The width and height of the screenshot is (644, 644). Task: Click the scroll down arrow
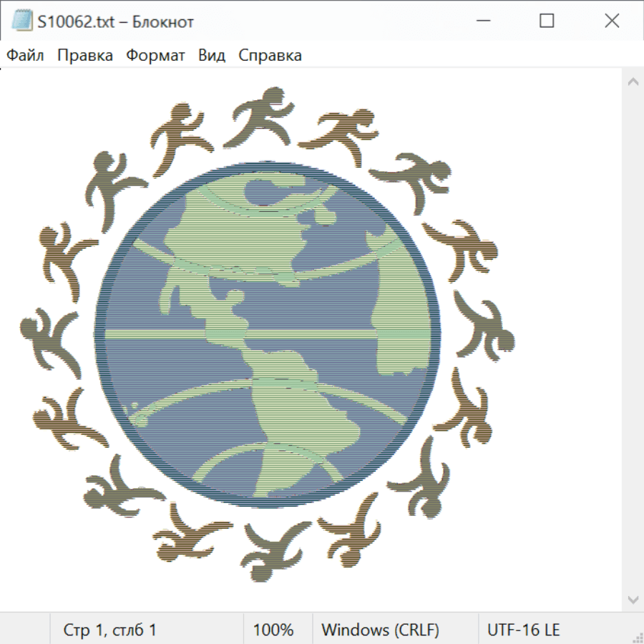click(x=633, y=599)
